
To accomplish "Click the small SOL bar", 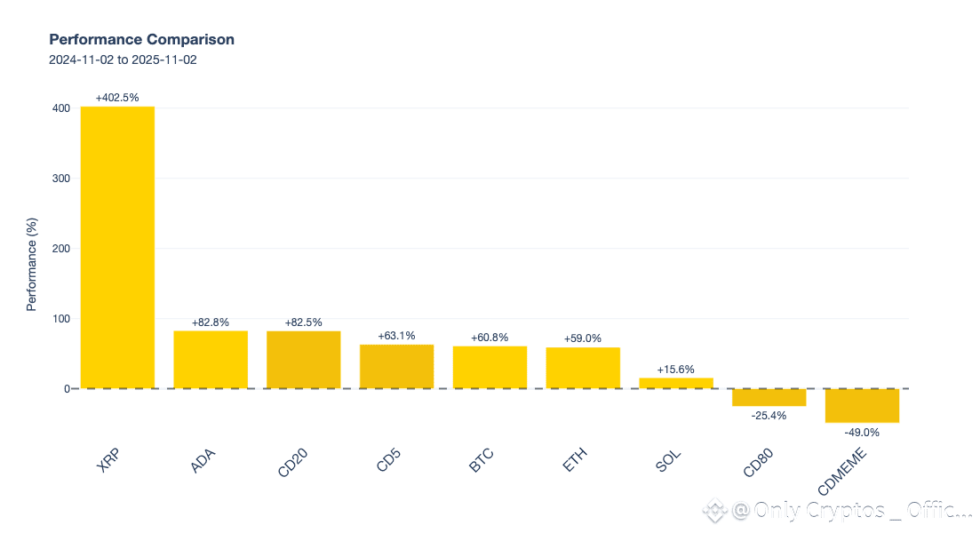I will (676, 383).
